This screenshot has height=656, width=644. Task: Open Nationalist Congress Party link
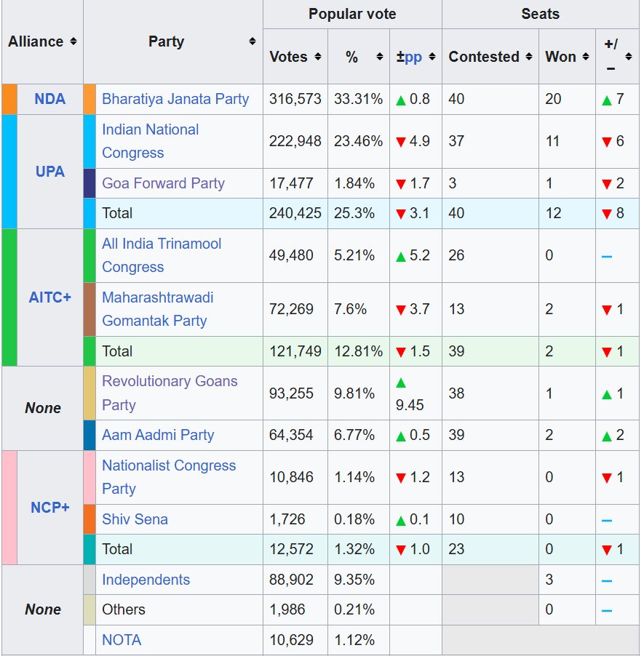tap(169, 477)
